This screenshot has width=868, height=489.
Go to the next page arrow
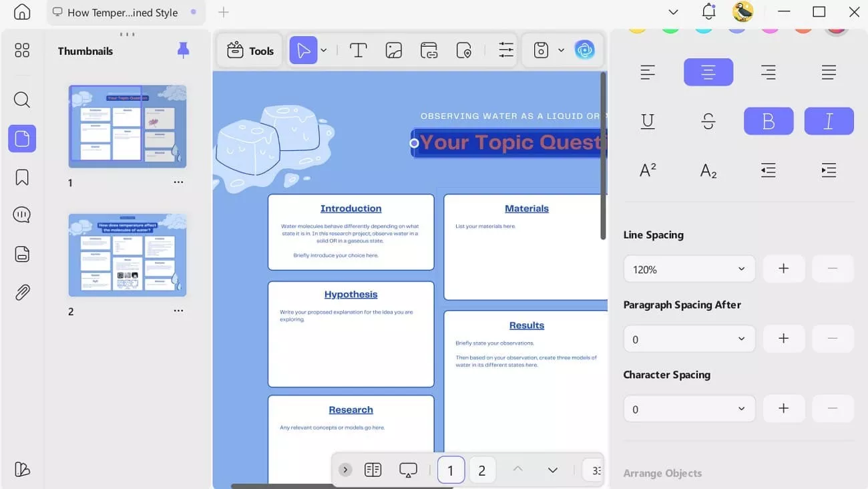[553, 470]
